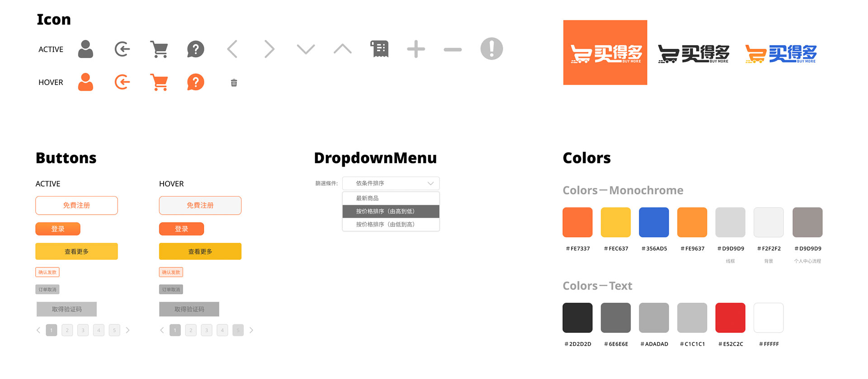Pick the blue #356AD5 color swatch

tap(654, 222)
